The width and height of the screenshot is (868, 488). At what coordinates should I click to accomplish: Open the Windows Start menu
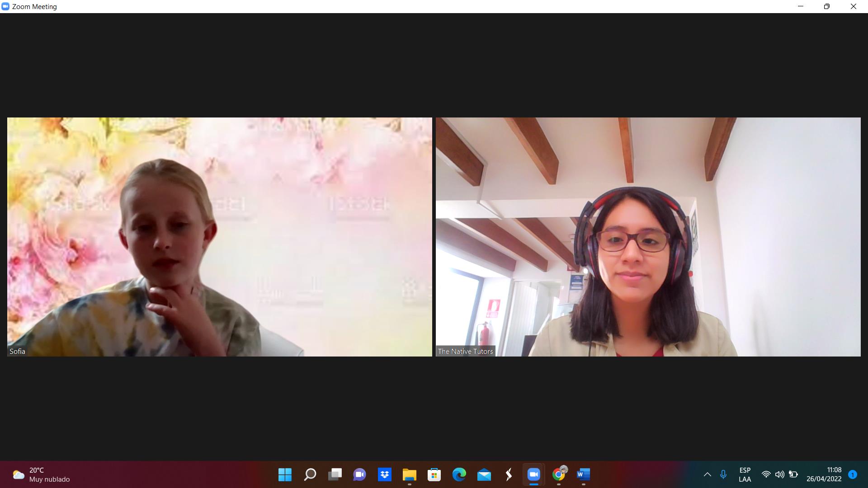click(285, 474)
